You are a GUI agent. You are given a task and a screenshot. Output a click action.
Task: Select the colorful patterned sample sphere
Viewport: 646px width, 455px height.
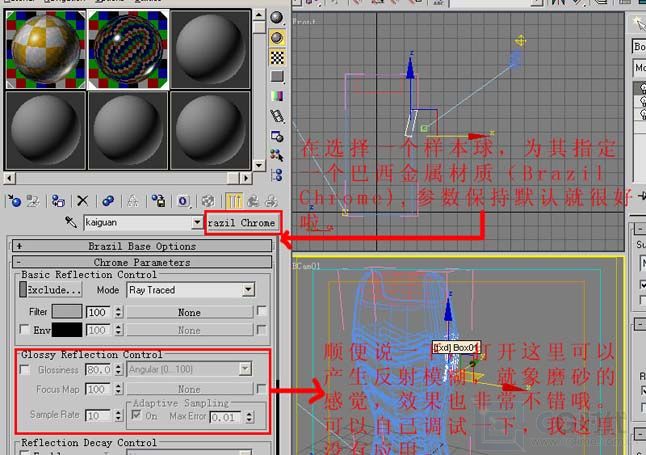[128, 49]
